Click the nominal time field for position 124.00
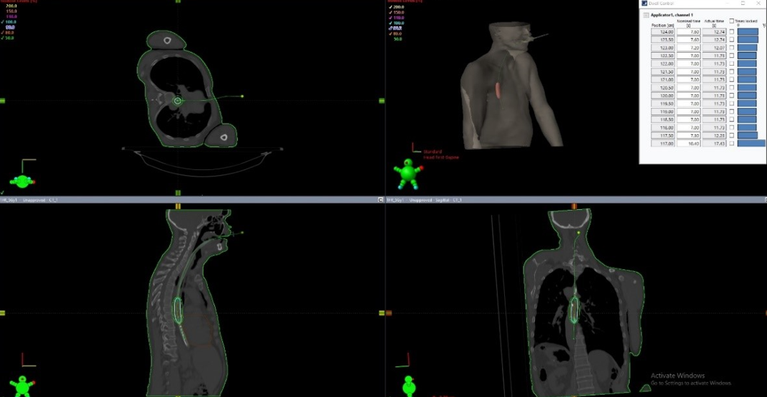This screenshot has height=397, width=767. click(x=689, y=32)
